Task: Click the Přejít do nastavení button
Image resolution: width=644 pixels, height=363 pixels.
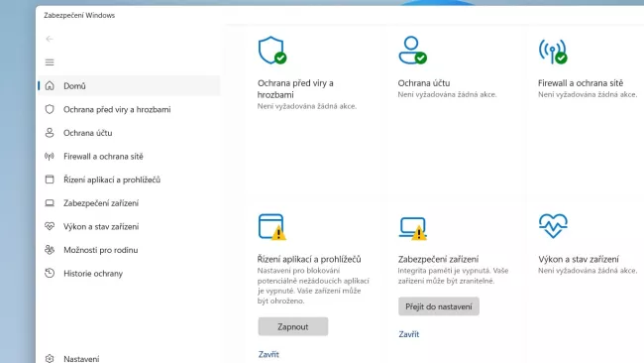Action: coord(439,306)
